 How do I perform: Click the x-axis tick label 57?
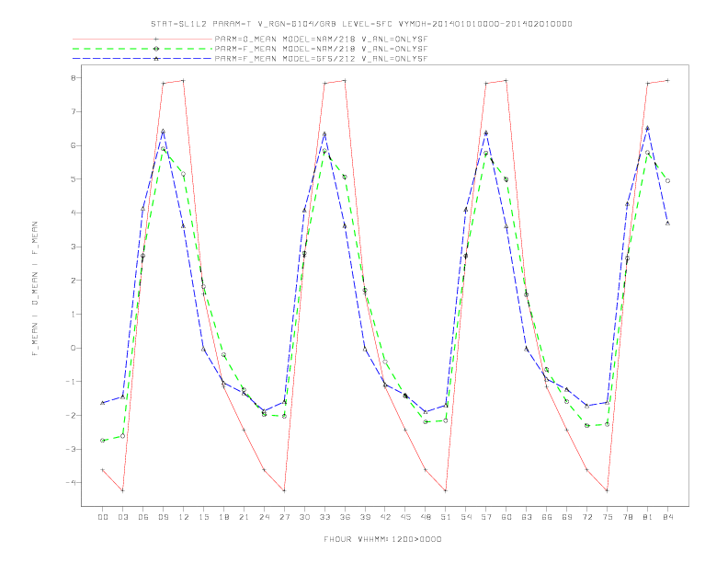point(486,517)
